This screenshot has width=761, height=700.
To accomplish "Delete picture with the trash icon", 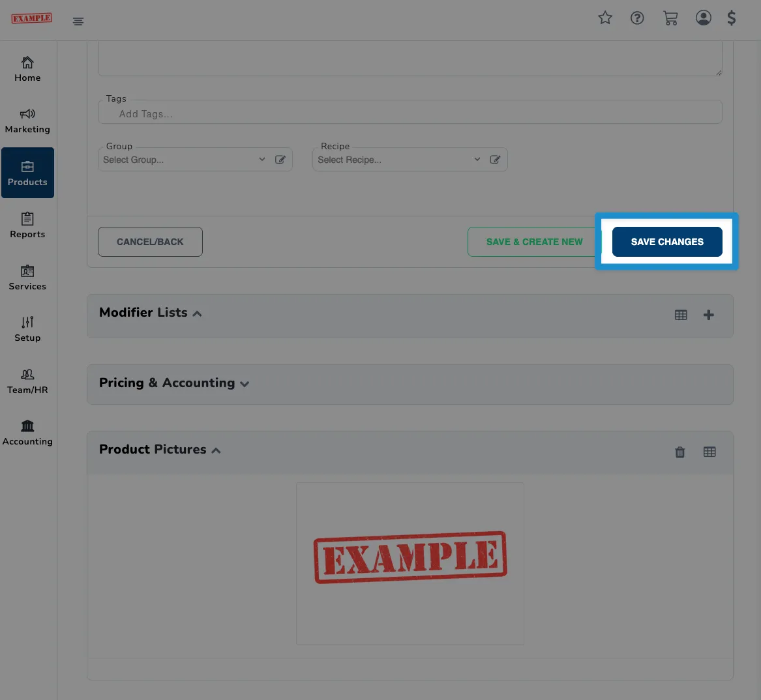I will (680, 452).
